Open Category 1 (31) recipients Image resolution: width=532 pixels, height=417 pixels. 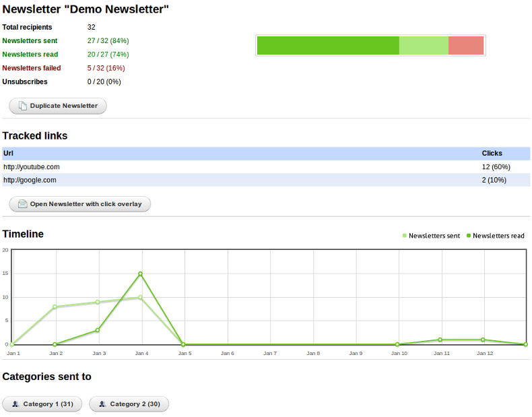(42, 404)
